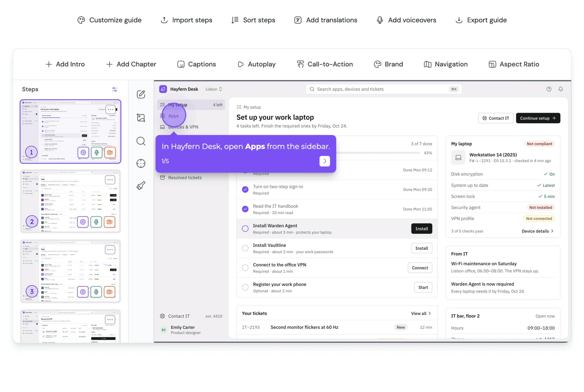Click Install for Vaultline
This screenshot has width=584, height=392.
(422, 248)
